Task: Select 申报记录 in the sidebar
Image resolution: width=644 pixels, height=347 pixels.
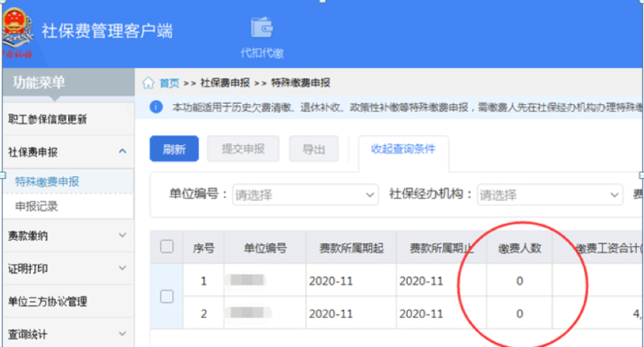Action: click(x=36, y=206)
